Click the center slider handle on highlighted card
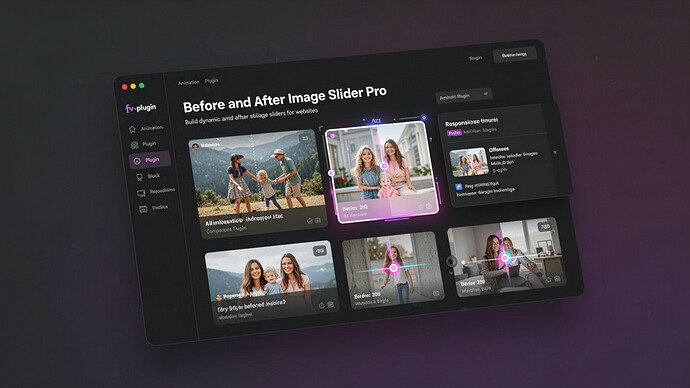Image resolution: width=690 pixels, height=388 pixels. (384, 166)
